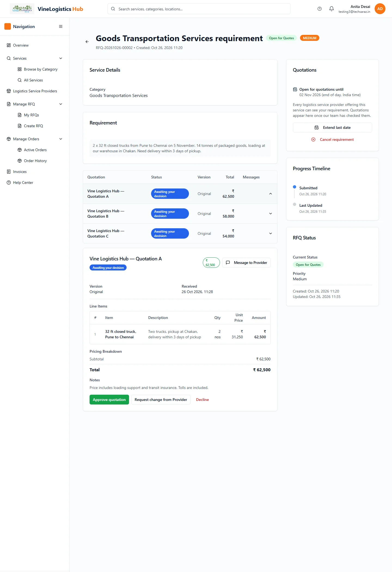Viewport: 392px width, 572px height.
Task: Click Extend last date button
Action: tap(332, 127)
